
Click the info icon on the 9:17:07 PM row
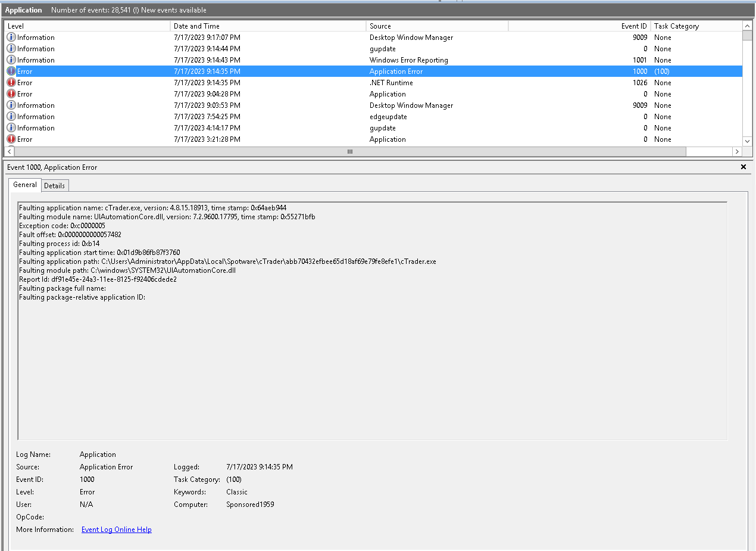coord(11,38)
